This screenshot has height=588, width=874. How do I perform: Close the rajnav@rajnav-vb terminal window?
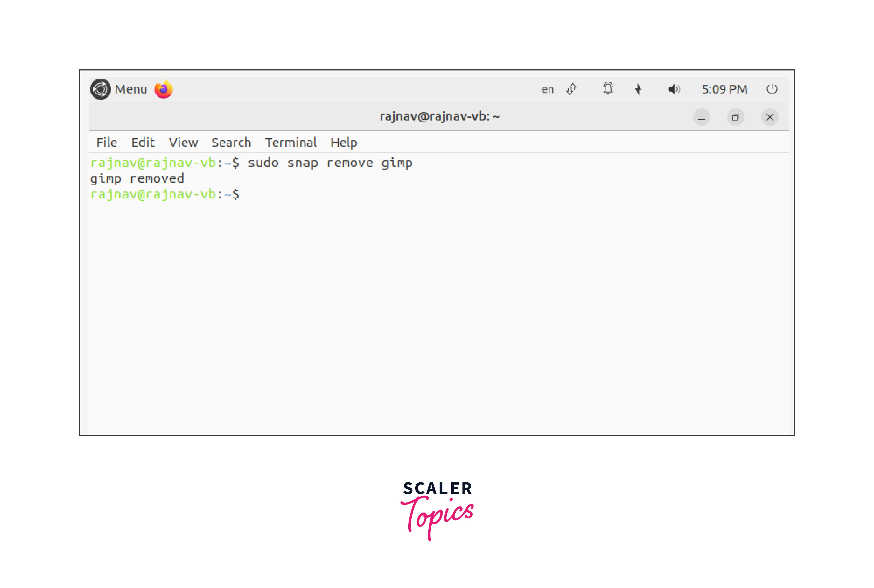tap(769, 117)
